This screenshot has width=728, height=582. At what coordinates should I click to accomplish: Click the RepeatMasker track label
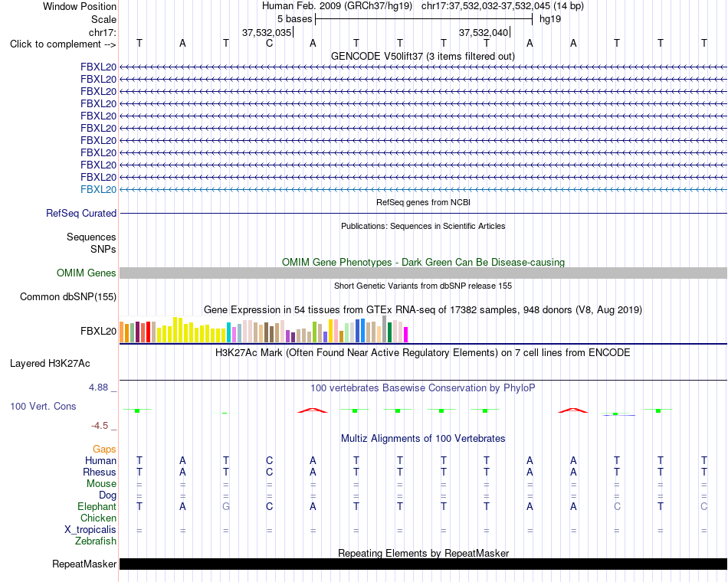click(x=84, y=564)
